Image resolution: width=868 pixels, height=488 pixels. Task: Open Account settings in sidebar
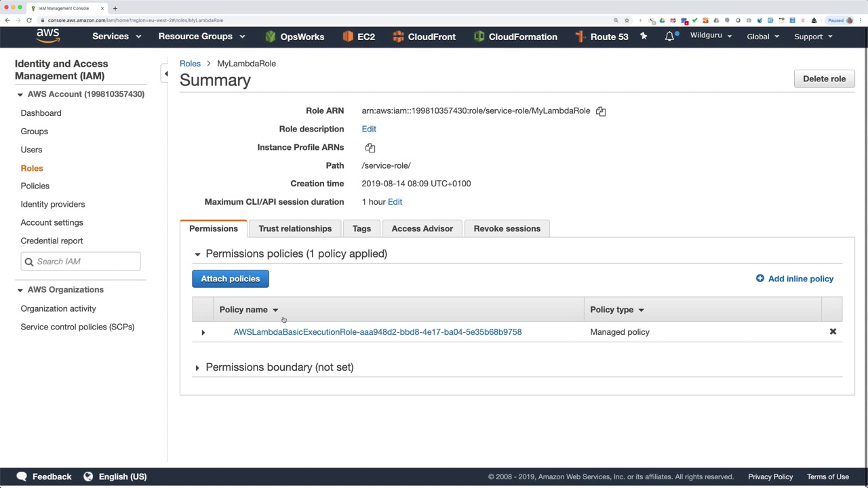(x=52, y=222)
